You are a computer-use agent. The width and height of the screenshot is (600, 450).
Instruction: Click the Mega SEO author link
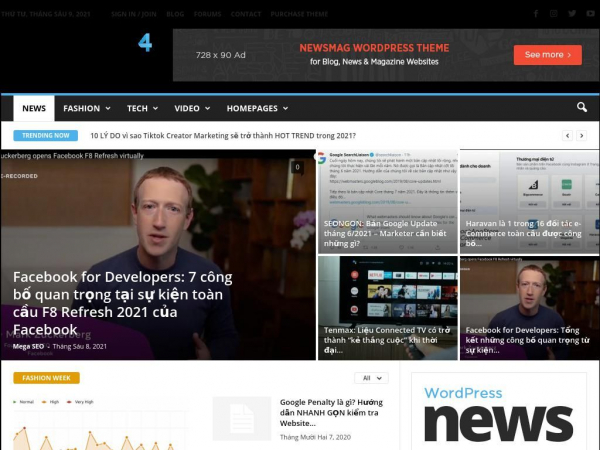(28, 346)
